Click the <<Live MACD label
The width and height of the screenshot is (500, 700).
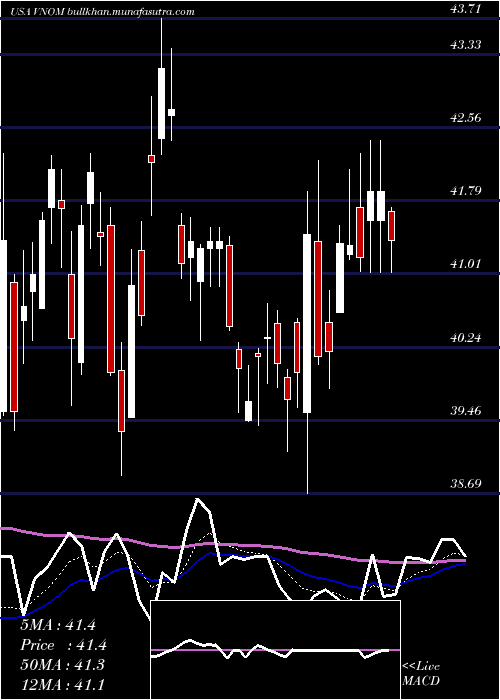pyautogui.click(x=421, y=674)
